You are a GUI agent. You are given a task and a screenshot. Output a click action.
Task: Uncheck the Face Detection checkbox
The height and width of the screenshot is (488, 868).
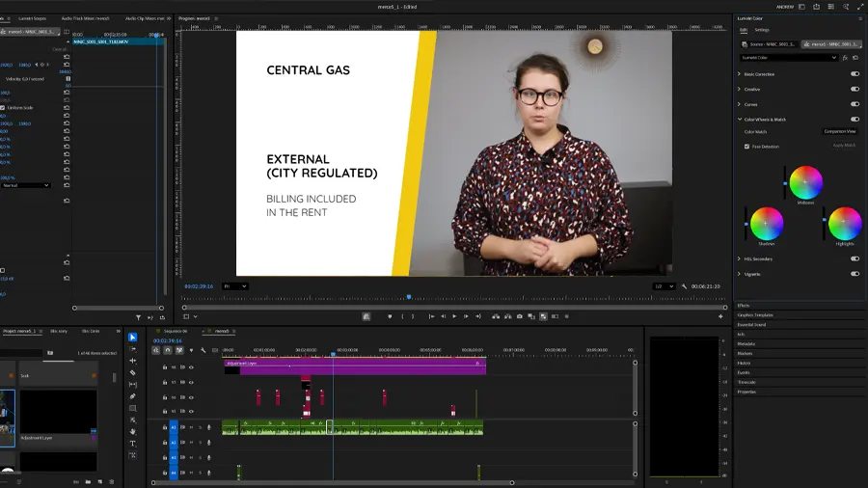point(746,147)
